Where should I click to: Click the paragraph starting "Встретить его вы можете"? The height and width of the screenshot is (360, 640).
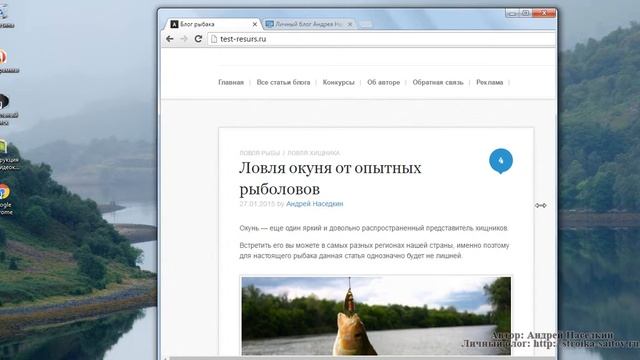pos(374,251)
